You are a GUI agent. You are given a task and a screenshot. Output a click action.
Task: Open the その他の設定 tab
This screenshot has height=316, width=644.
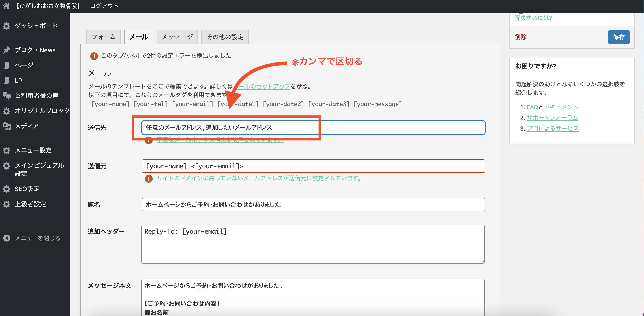[x=225, y=37]
